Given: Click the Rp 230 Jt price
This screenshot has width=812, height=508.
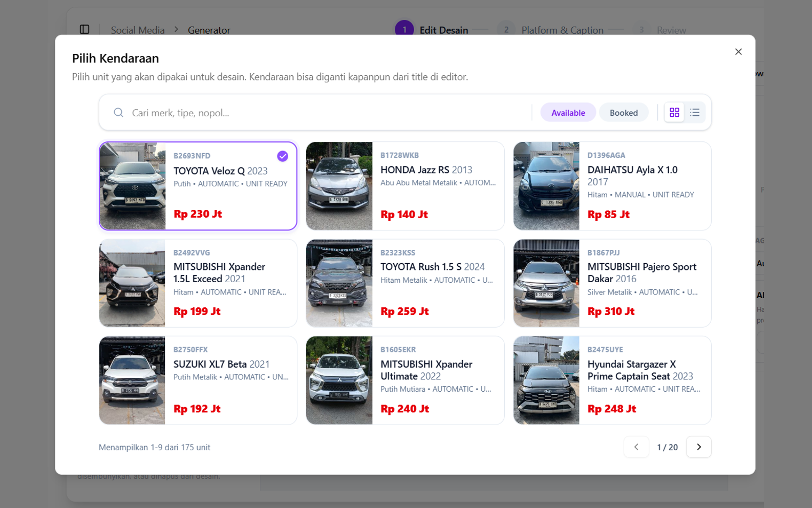Looking at the screenshot, I should pos(198,214).
